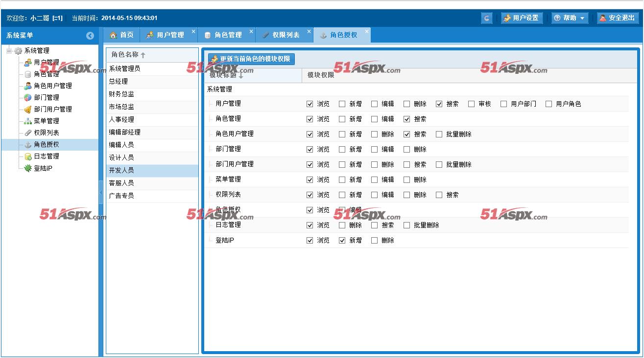
Task: Uncheck 浏览 for 用户管理 row
Action: pos(310,104)
